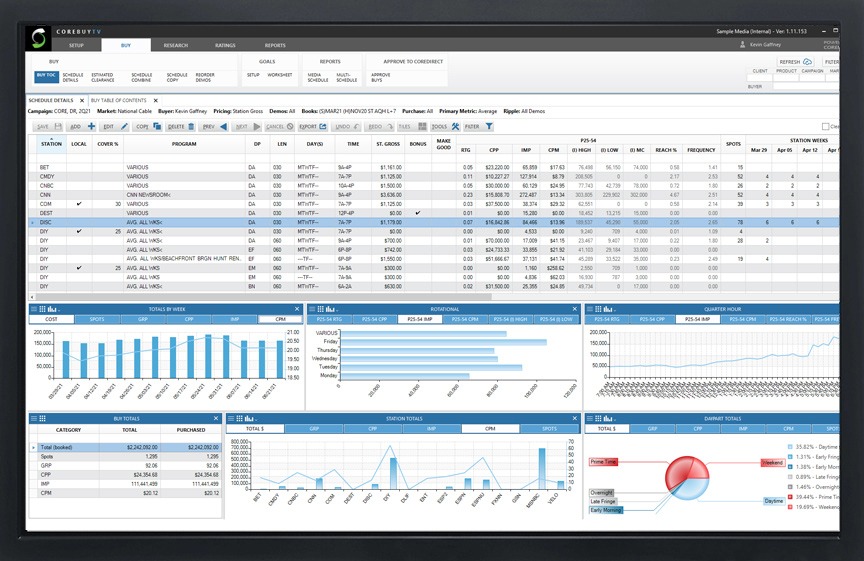Open the Research main tab
The height and width of the screenshot is (561, 864).
coord(176,45)
